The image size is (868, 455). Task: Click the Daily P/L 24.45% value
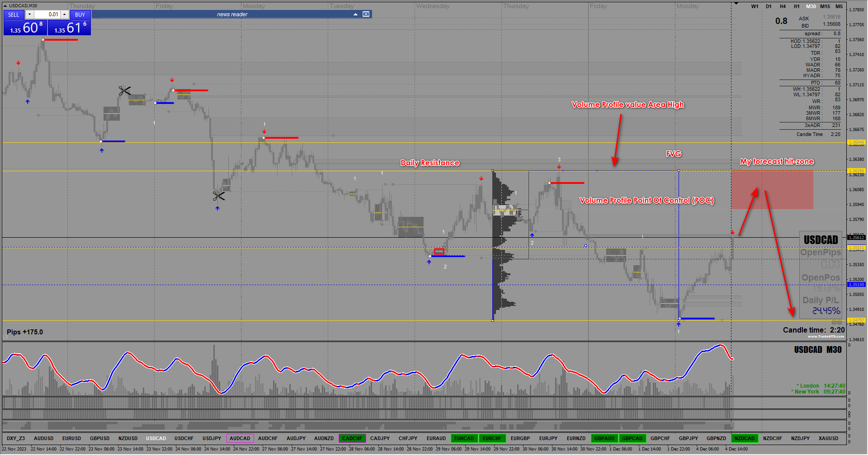click(826, 310)
